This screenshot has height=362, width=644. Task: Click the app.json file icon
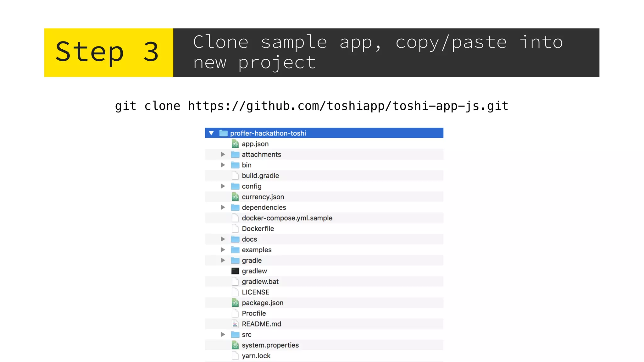pyautogui.click(x=235, y=144)
